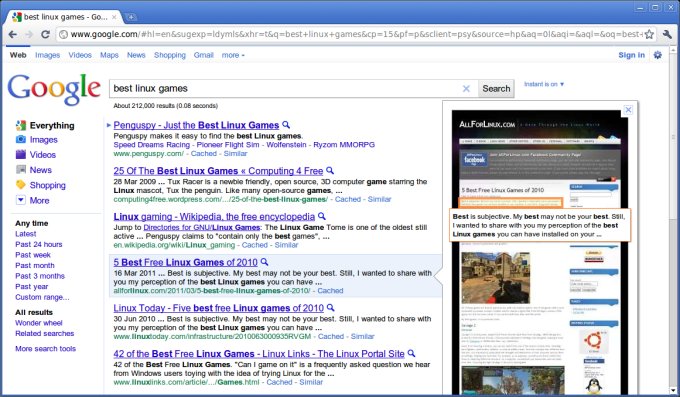Open Maps in the top navigation bar
Screen dimensions: 680x397
[109, 55]
